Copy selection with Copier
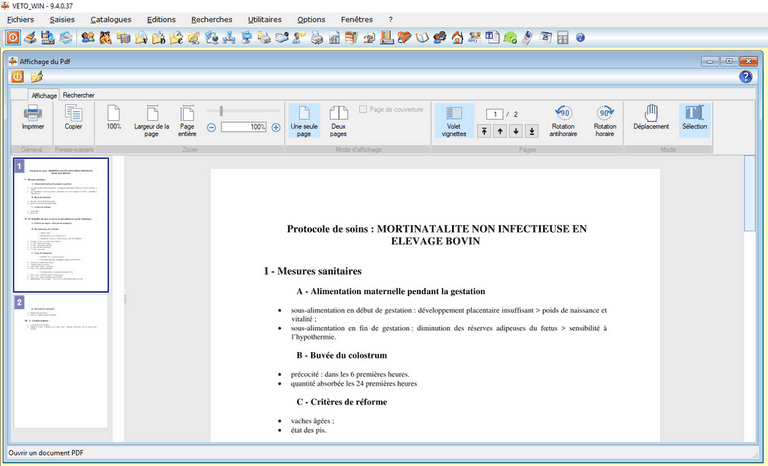Image resolution: width=768 pixels, height=466 pixels. click(73, 118)
